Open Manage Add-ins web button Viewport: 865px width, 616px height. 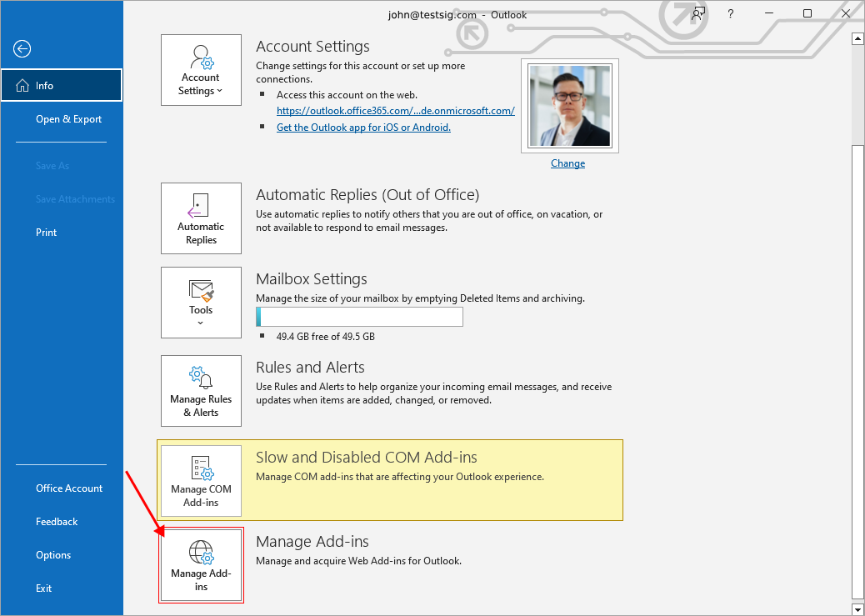[x=201, y=564]
